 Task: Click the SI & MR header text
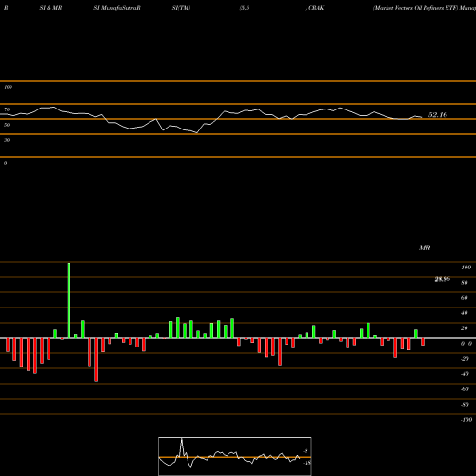coord(50,8)
